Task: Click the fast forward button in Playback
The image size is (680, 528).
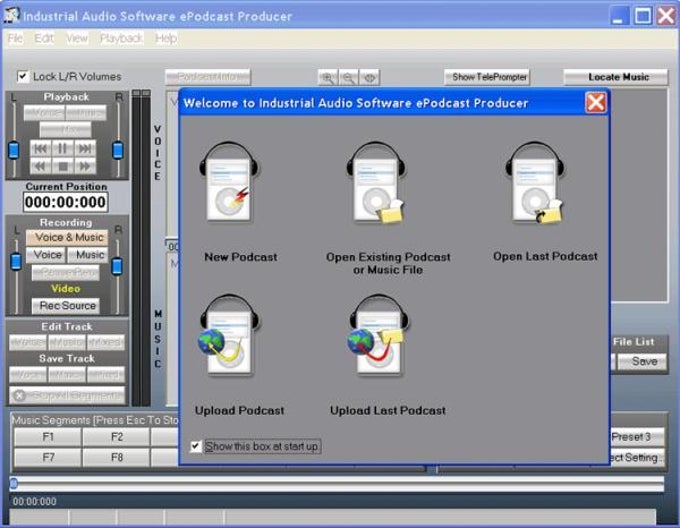Action: click(85, 166)
